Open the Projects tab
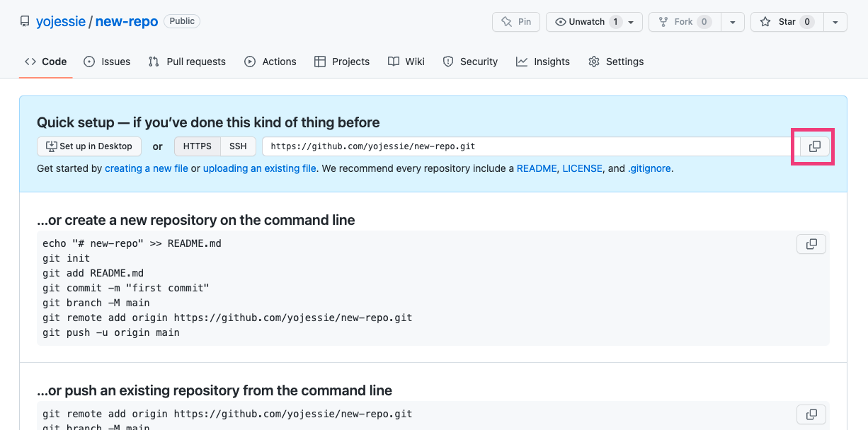This screenshot has height=430, width=868. point(342,62)
